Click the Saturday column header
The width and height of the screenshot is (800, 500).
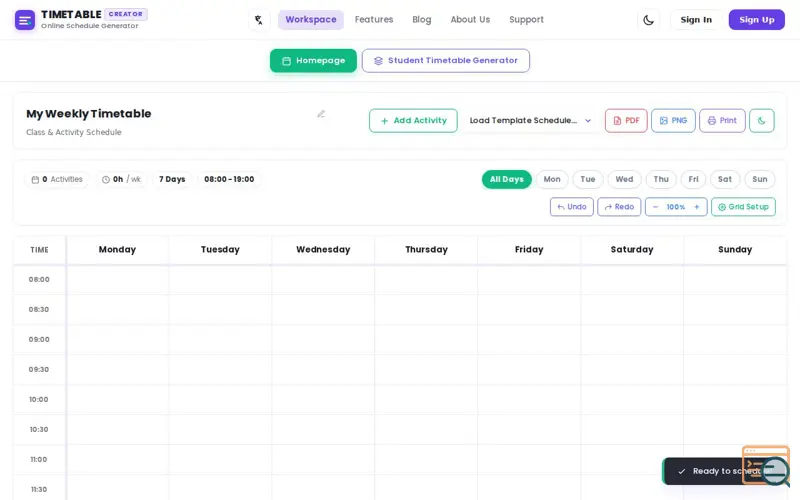point(632,250)
